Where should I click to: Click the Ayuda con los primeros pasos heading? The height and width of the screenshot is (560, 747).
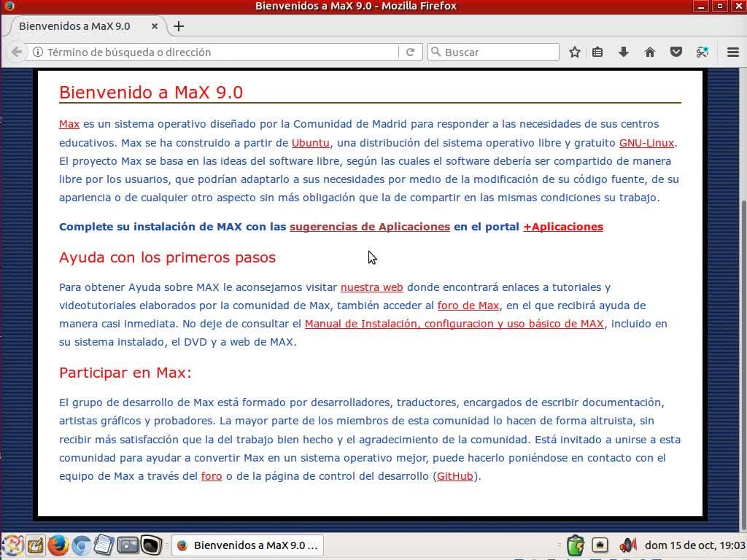point(167,257)
